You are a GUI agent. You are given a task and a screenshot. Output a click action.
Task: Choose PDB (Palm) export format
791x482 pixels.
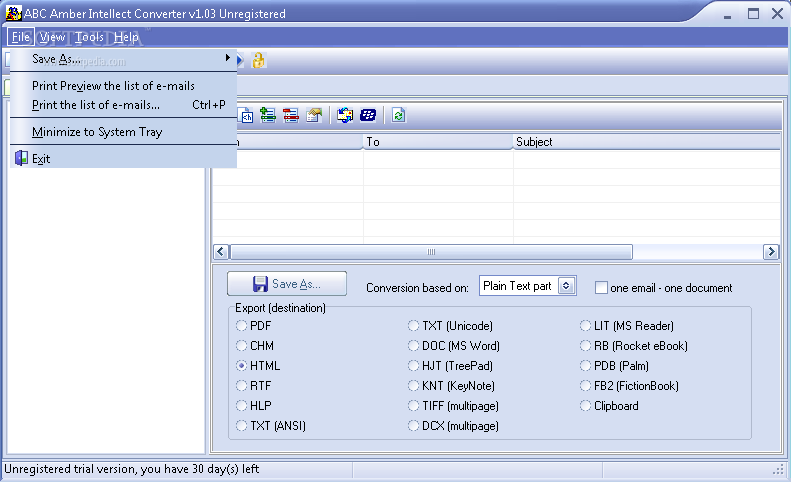(x=585, y=366)
